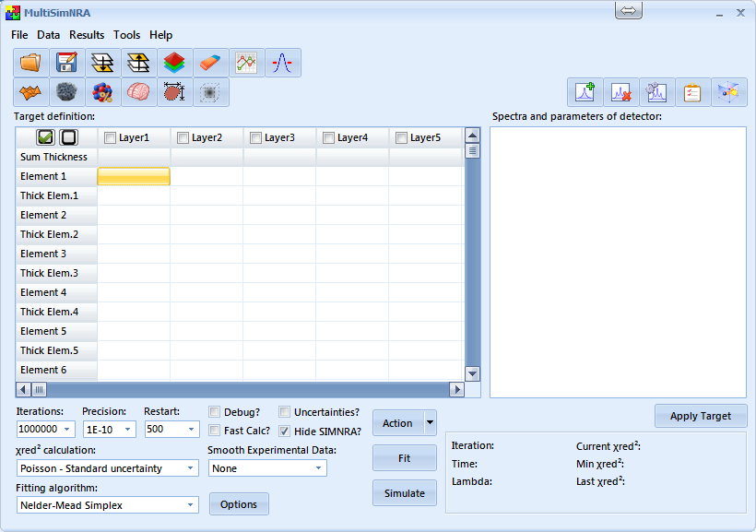Open the line chart plot icon
Screen dimensions: 756x532
tap(247, 63)
